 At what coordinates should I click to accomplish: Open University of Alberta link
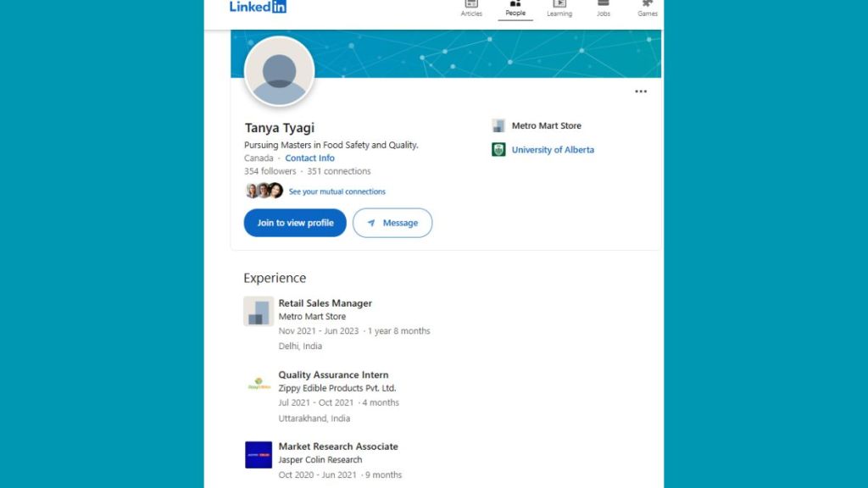click(x=553, y=150)
